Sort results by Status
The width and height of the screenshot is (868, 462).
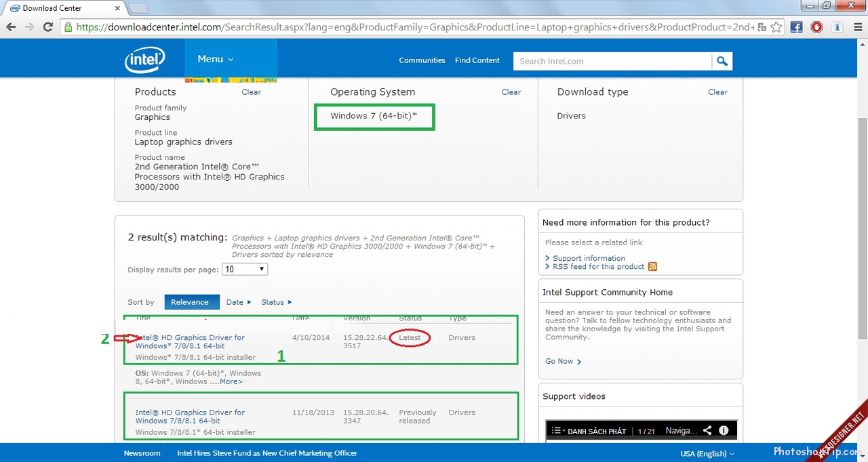click(277, 302)
